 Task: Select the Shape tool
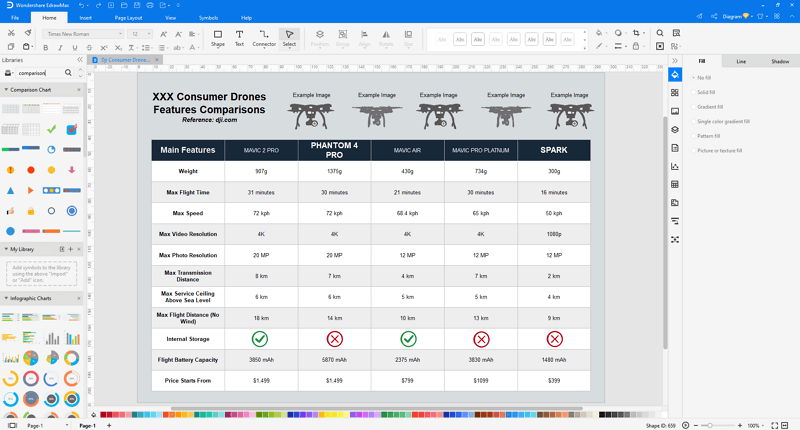(x=218, y=38)
